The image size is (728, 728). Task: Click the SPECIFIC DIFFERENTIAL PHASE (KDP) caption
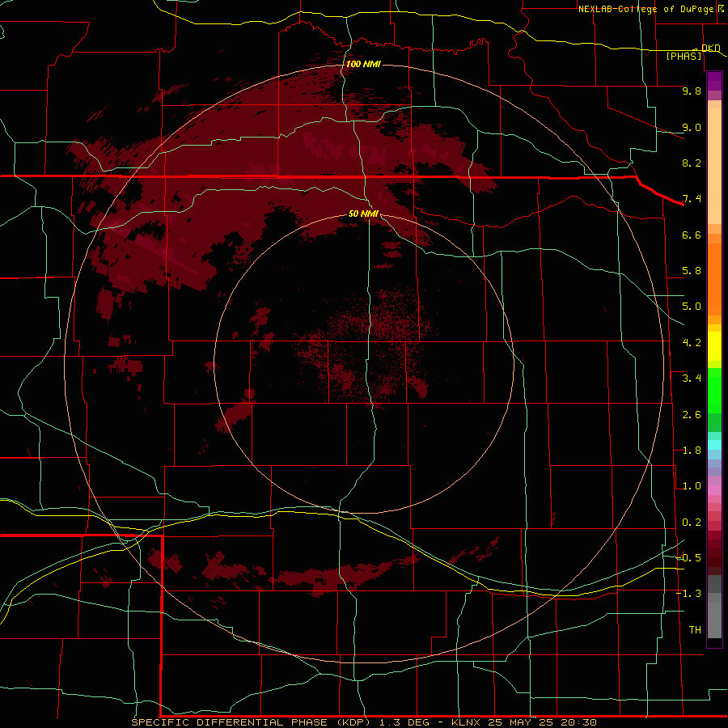[x=252, y=722]
